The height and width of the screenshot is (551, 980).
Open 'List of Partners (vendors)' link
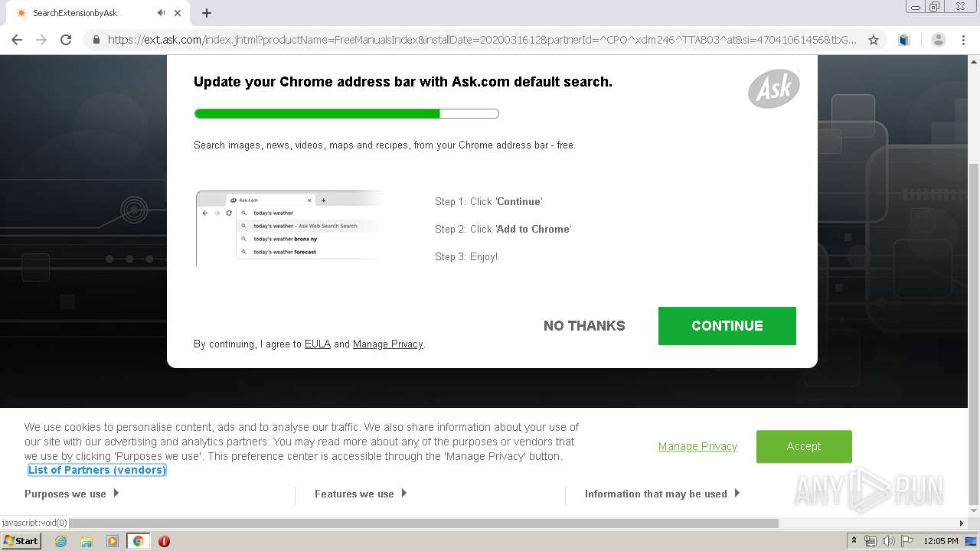pos(96,470)
